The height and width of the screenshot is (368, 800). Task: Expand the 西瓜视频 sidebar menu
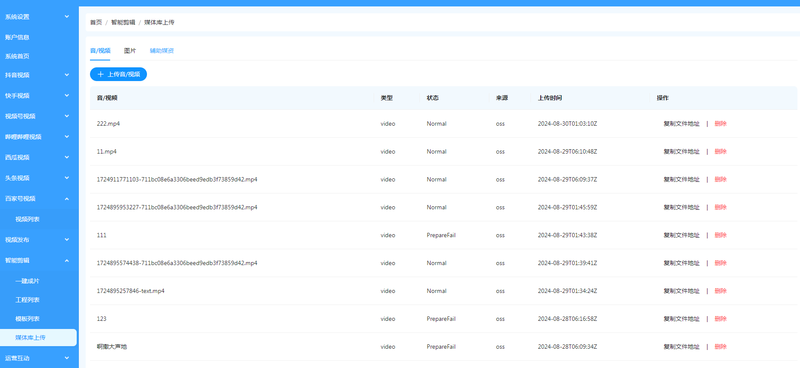point(39,157)
